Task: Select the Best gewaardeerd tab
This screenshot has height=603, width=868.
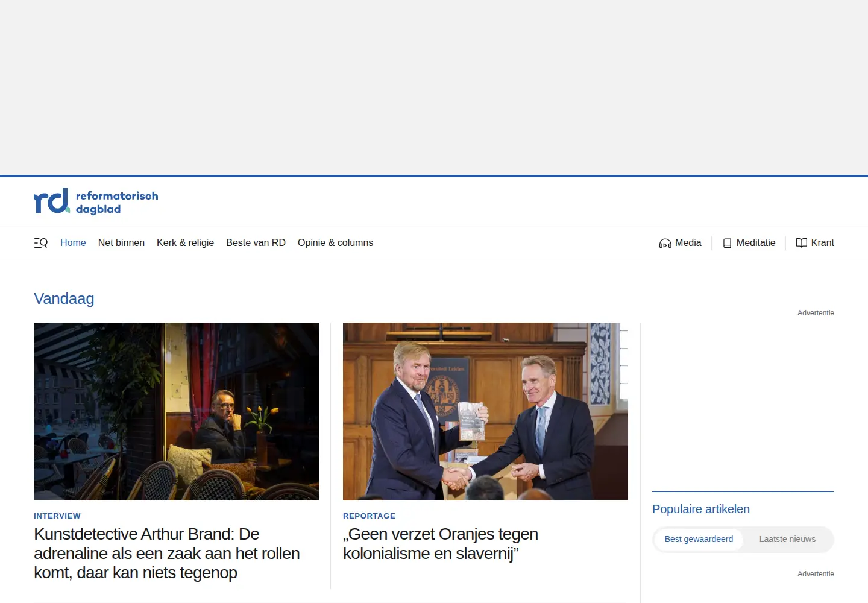Action: click(699, 540)
